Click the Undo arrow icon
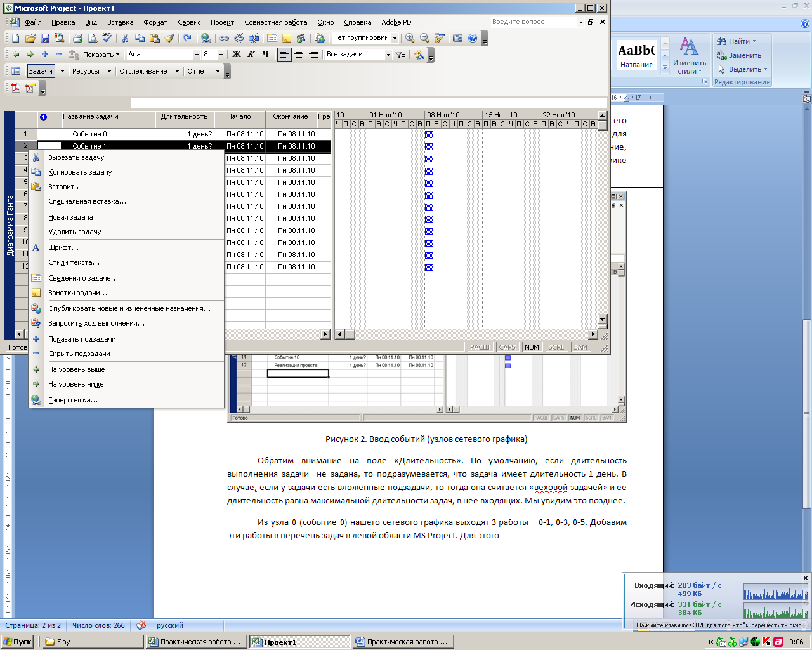 (x=187, y=38)
